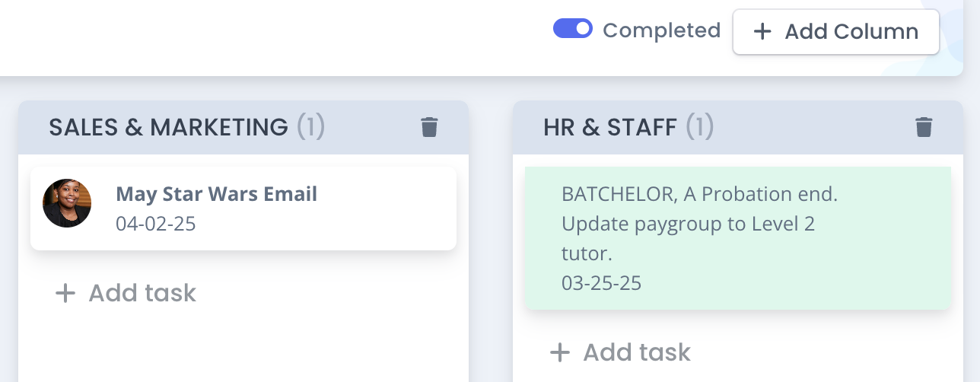Click the 04-02-25 due date
Viewport: 980px width, 382px height.
click(x=156, y=224)
